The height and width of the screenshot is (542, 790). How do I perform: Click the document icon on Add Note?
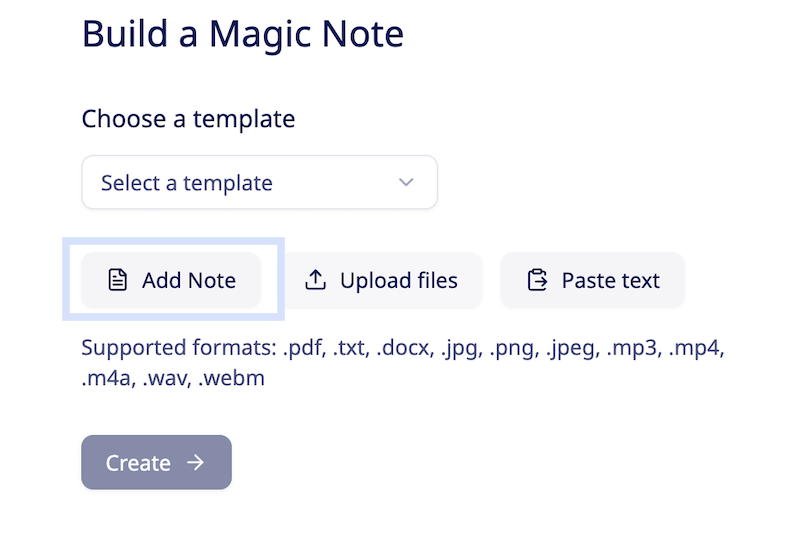118,280
